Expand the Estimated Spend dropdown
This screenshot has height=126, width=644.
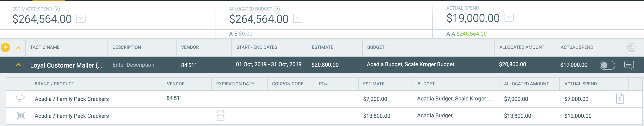tap(81, 18)
